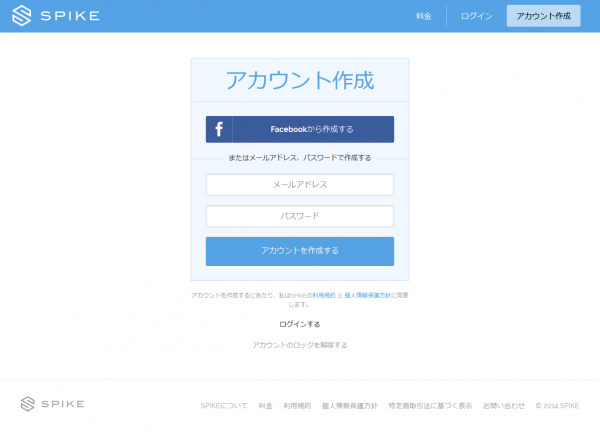The width and height of the screenshot is (600, 432).
Task: Focus the メールアドレス input field
Action: point(300,185)
